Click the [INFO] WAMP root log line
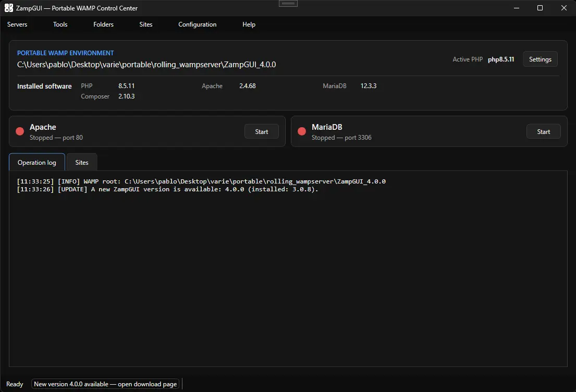The image size is (576, 392). point(201,181)
